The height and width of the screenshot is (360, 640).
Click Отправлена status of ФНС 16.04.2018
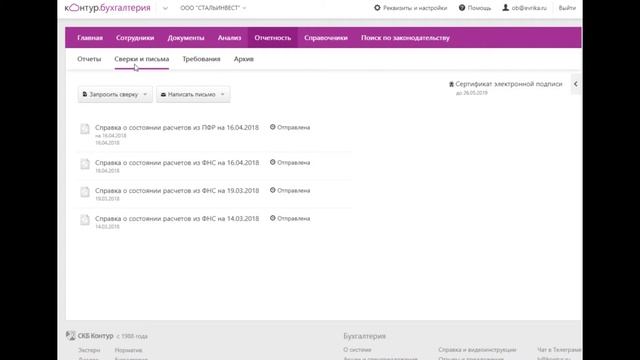pos(293,162)
